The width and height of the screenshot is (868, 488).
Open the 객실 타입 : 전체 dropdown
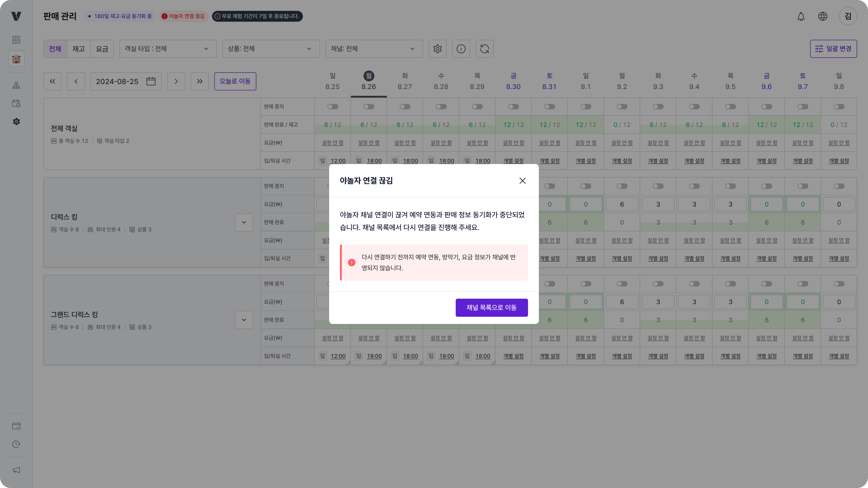pos(168,49)
